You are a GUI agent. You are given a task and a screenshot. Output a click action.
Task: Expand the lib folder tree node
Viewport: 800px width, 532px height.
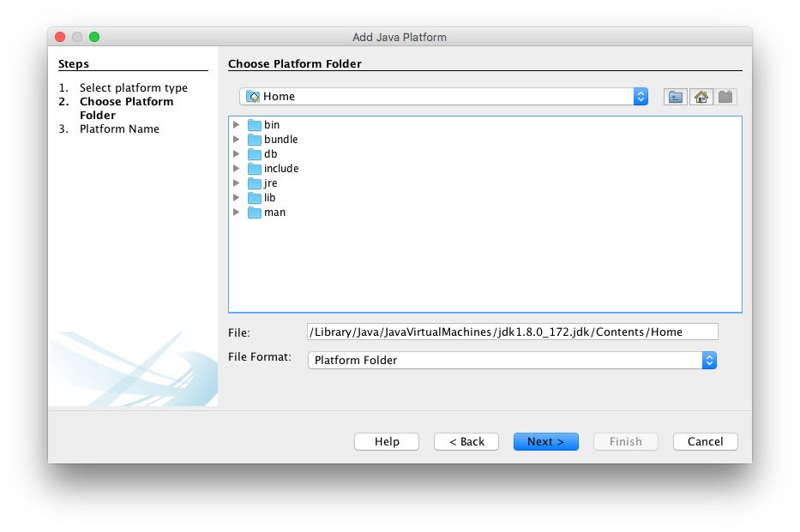click(236, 197)
